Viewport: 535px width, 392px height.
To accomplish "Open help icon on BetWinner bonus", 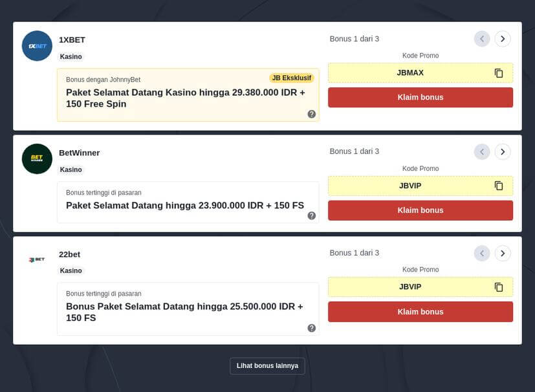I will [x=312, y=215].
